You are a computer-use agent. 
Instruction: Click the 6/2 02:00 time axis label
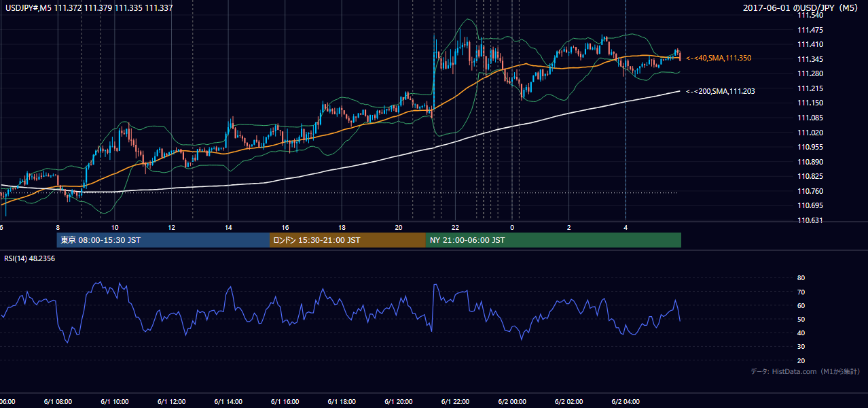571,401
